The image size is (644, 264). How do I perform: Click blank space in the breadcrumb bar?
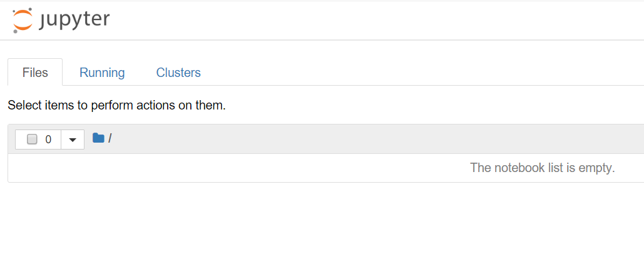376,138
